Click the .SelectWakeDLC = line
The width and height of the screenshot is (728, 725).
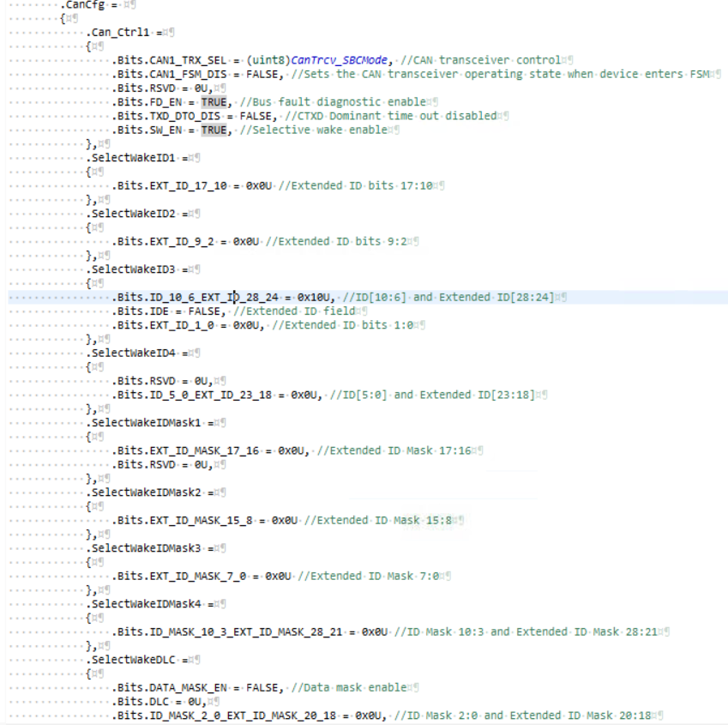point(136,660)
